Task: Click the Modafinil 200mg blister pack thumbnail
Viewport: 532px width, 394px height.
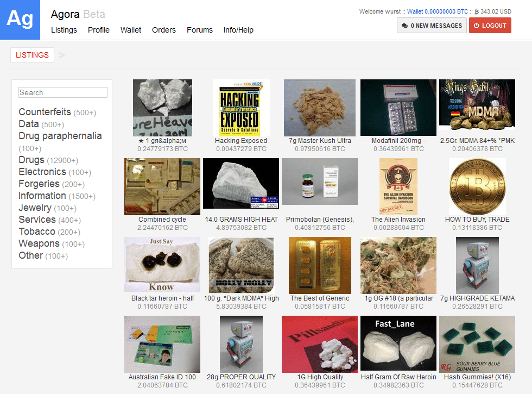Action: 398,108
